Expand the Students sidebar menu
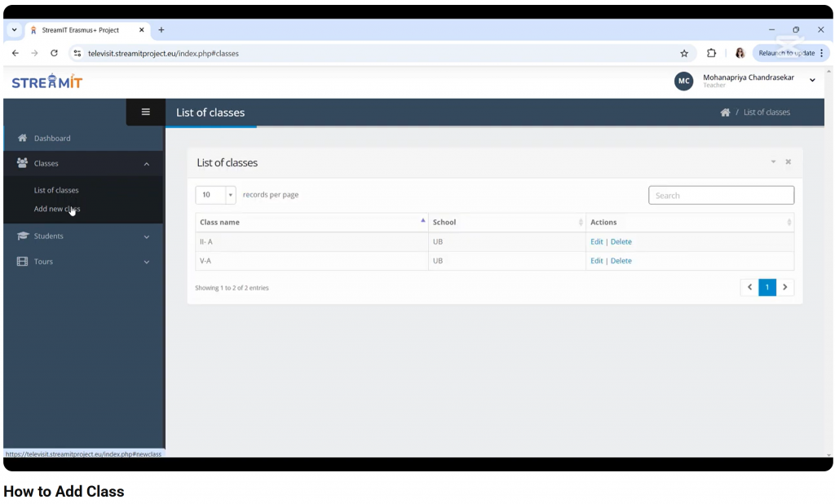This screenshot has width=835, height=504. click(x=82, y=237)
